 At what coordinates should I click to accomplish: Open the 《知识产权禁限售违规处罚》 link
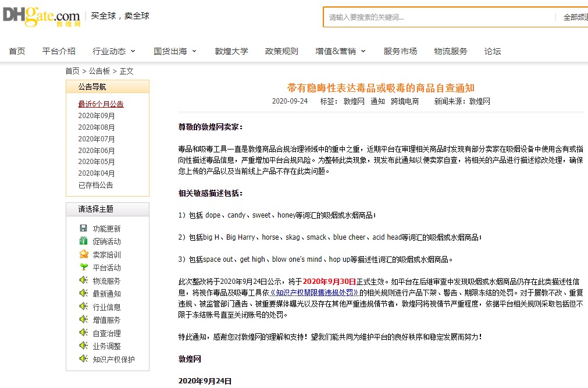click(314, 293)
